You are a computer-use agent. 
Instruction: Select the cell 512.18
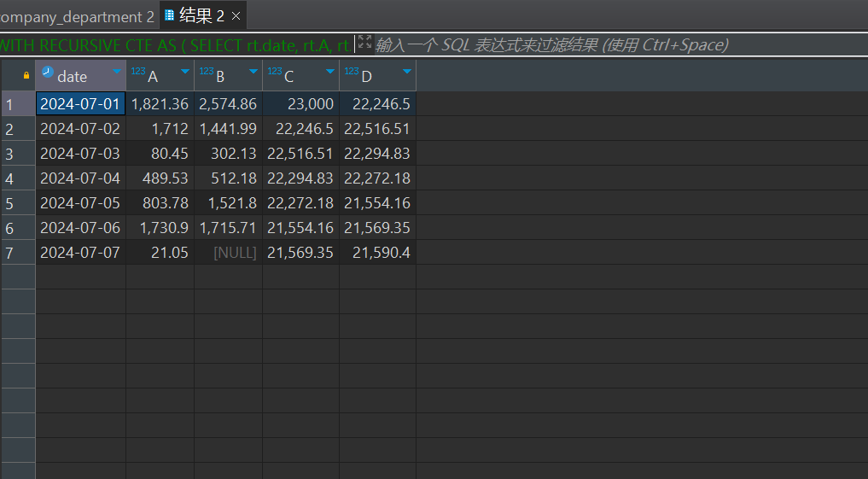pyautogui.click(x=228, y=178)
